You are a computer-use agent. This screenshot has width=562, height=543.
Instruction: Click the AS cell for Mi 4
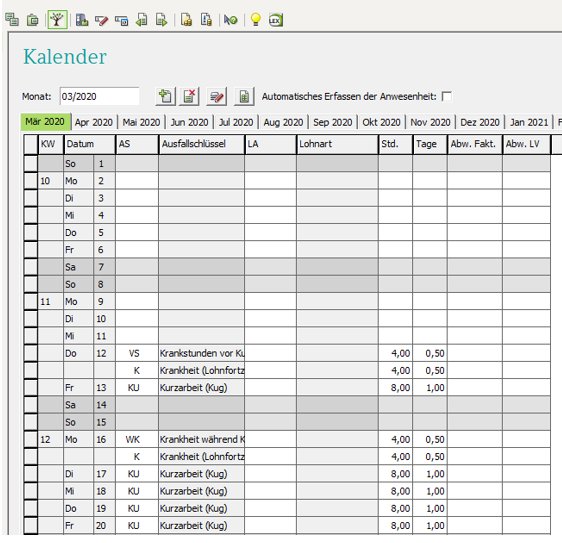pyautogui.click(x=137, y=215)
